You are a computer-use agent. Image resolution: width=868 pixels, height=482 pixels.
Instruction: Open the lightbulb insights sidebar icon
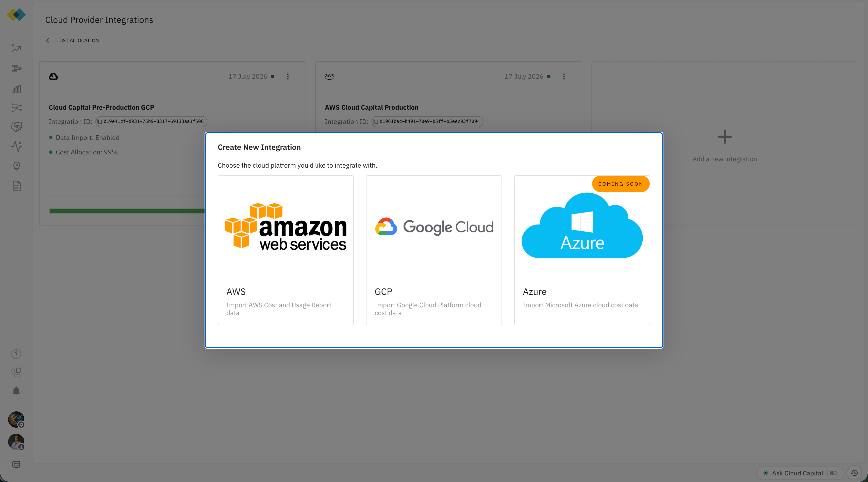point(16,166)
